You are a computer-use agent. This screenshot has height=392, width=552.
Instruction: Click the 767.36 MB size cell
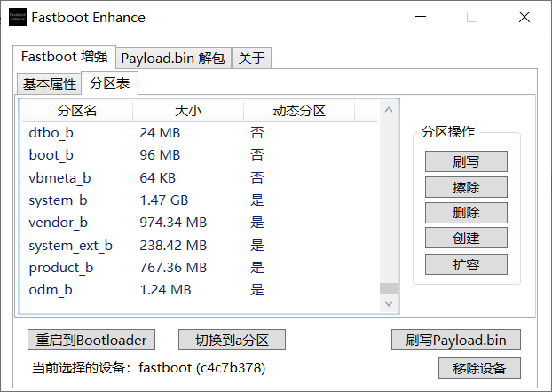pyautogui.click(x=173, y=268)
